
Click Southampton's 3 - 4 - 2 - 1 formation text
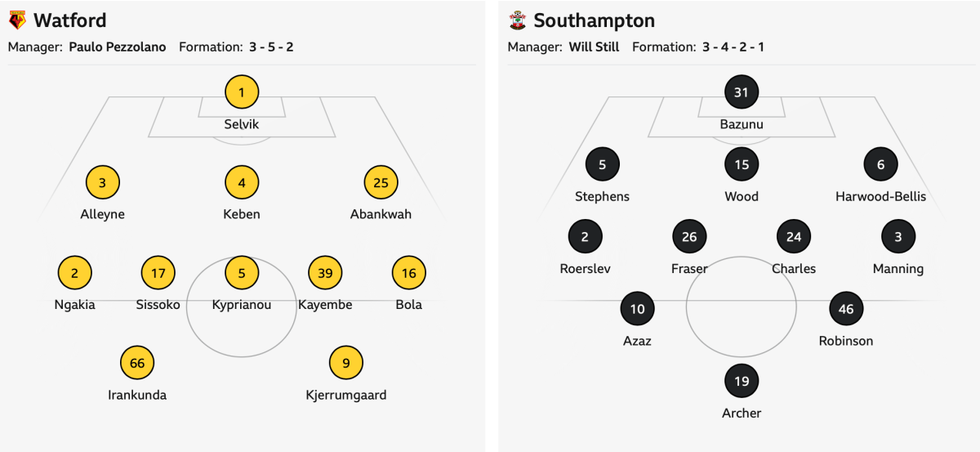coord(733,47)
